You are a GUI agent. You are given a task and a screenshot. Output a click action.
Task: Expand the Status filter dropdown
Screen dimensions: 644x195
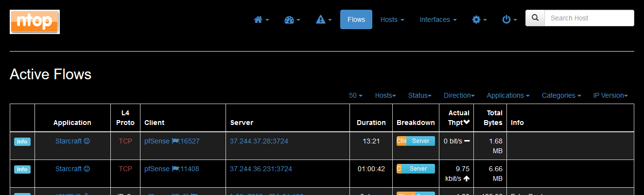pyautogui.click(x=420, y=95)
